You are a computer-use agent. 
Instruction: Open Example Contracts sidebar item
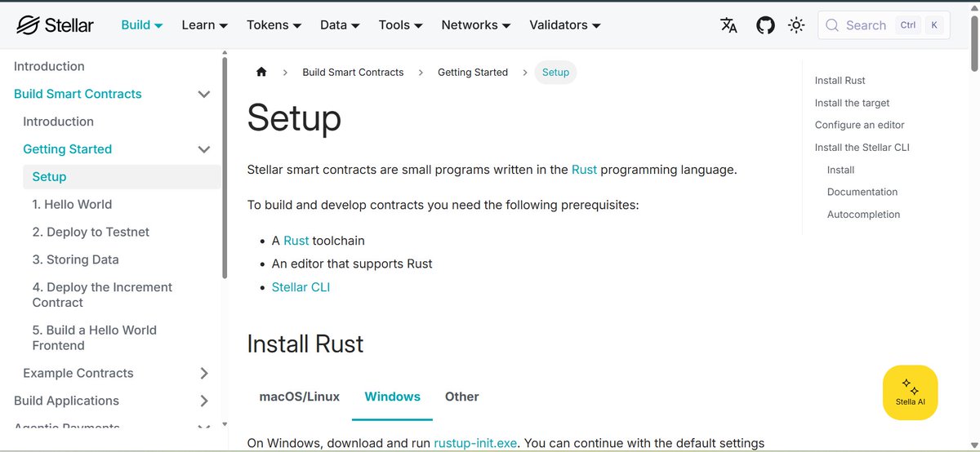tap(78, 373)
